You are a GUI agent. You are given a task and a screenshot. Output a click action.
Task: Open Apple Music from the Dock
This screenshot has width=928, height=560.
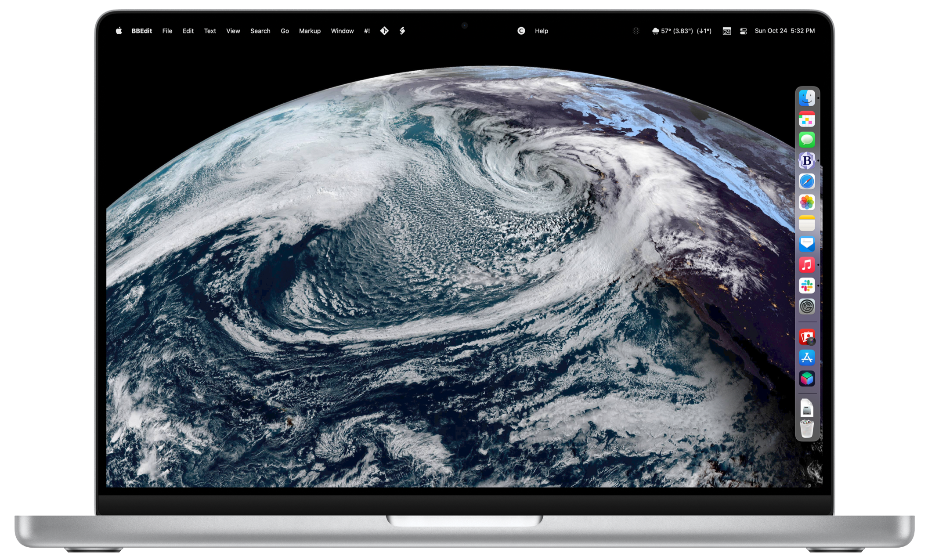pos(807,265)
